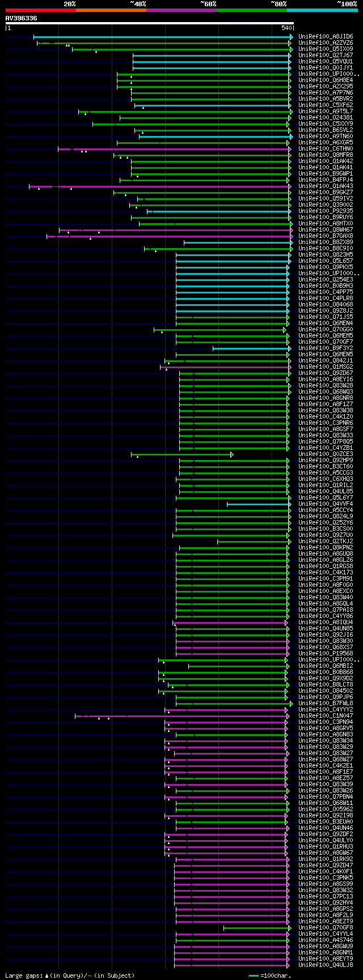Open hit UniRef100_Q5IX09

tap(326, 49)
